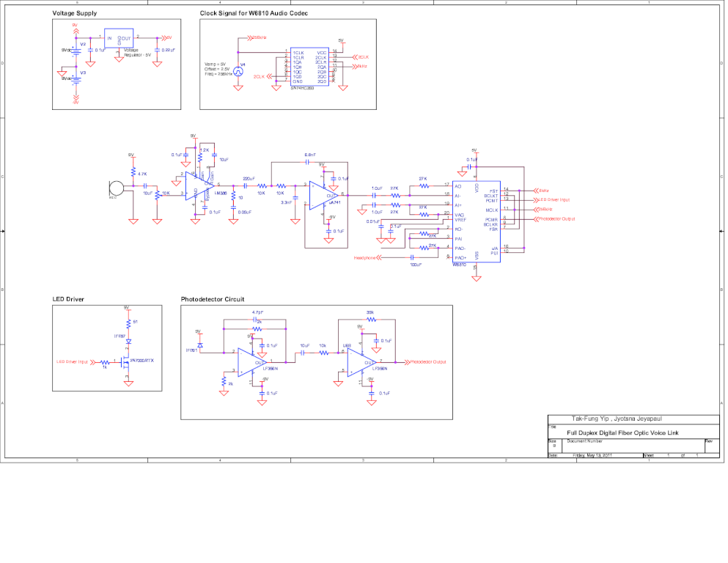Click the 'LED Driver Input' port near the codec
Image resolution: width=728 pixels, height=563 pixels.
click(x=551, y=200)
